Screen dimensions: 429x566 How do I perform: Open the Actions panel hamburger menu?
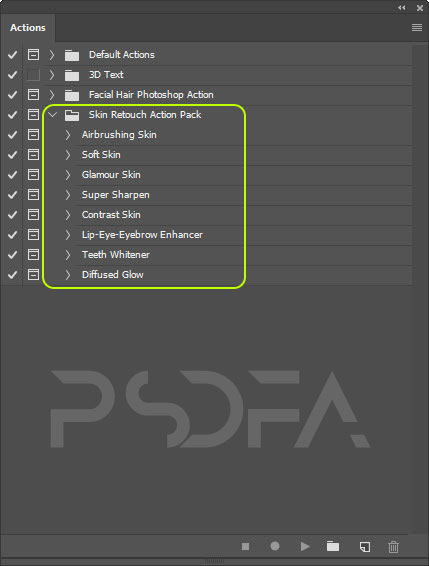coord(417,27)
